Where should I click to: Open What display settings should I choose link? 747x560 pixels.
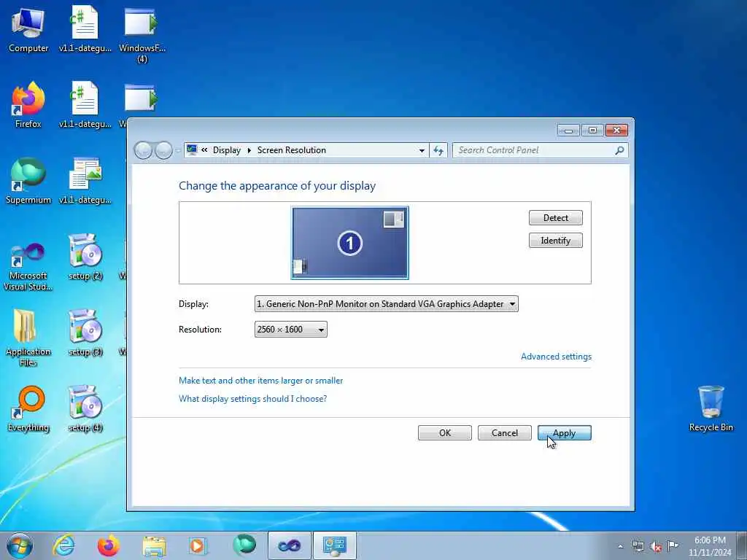pyautogui.click(x=252, y=399)
